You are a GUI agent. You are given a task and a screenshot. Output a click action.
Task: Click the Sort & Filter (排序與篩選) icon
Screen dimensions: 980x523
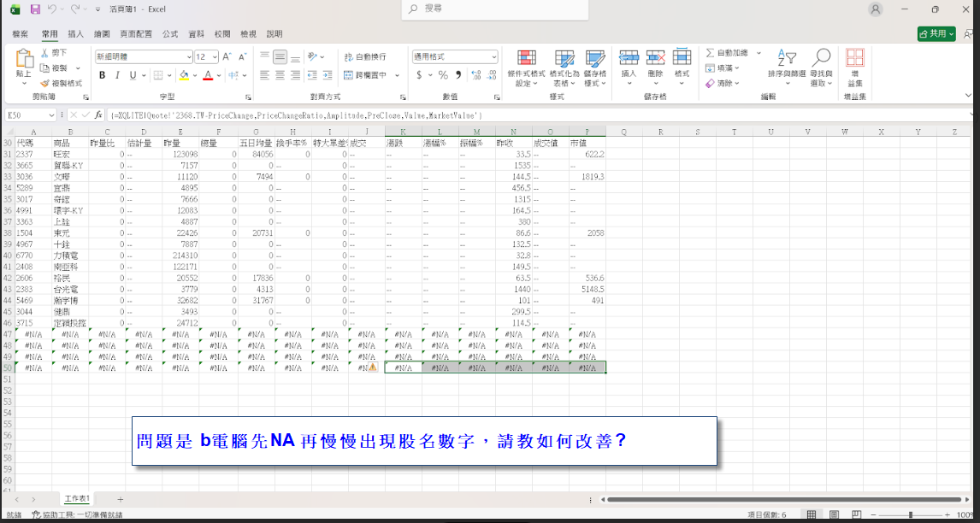pyautogui.click(x=786, y=67)
